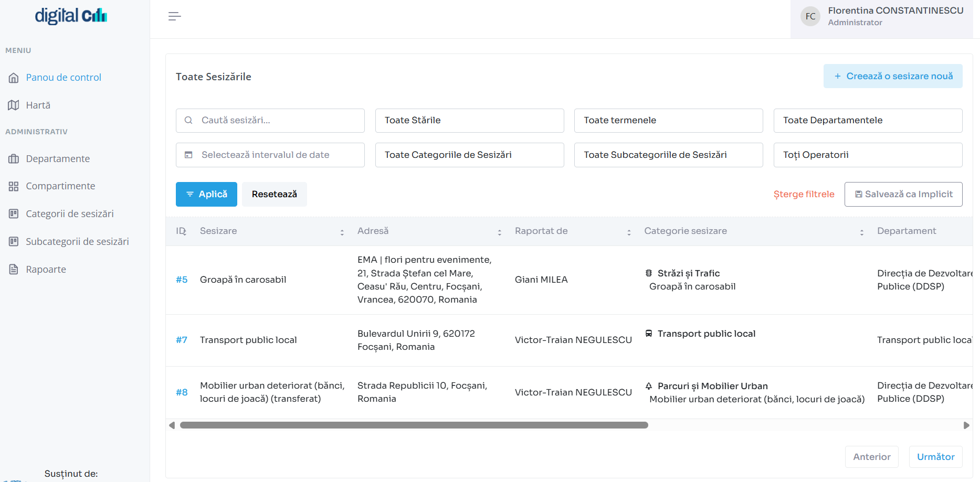Go to Compartimente in the sidebar

pyautogui.click(x=60, y=186)
